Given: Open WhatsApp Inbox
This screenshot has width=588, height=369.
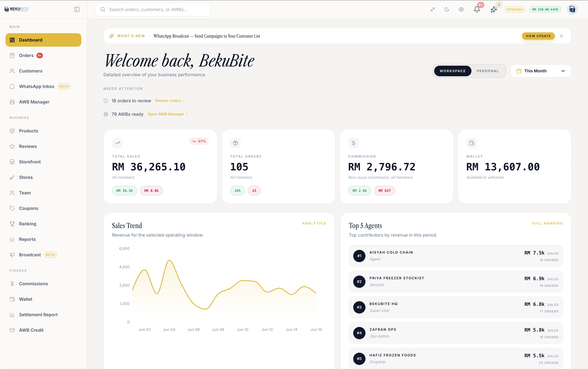Looking at the screenshot, I should [43, 86].
